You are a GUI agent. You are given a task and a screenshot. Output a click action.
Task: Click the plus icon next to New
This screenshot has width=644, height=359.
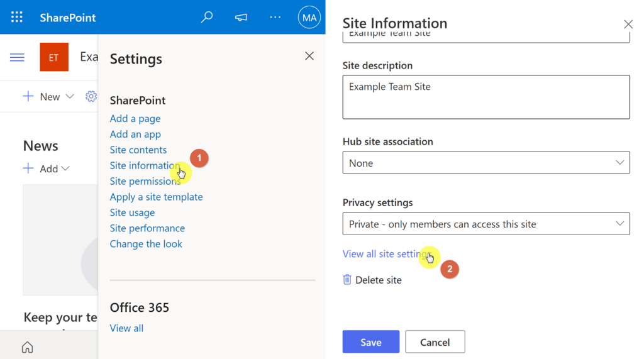pos(28,97)
